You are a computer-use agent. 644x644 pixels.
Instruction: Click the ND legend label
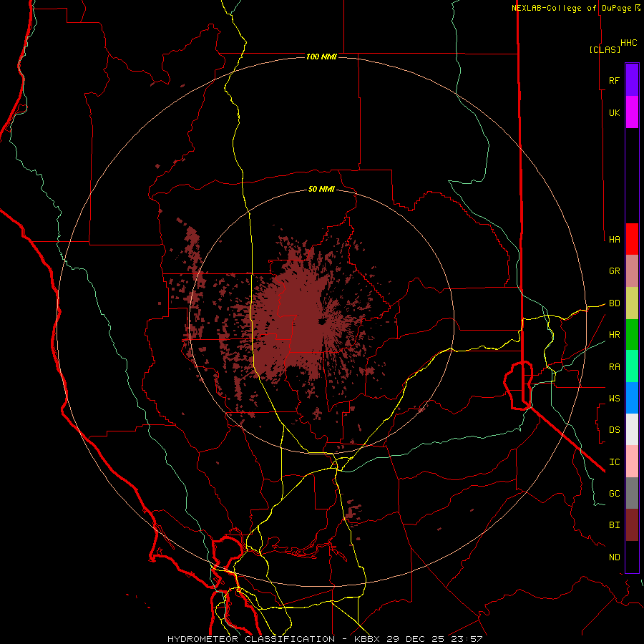[614, 557]
